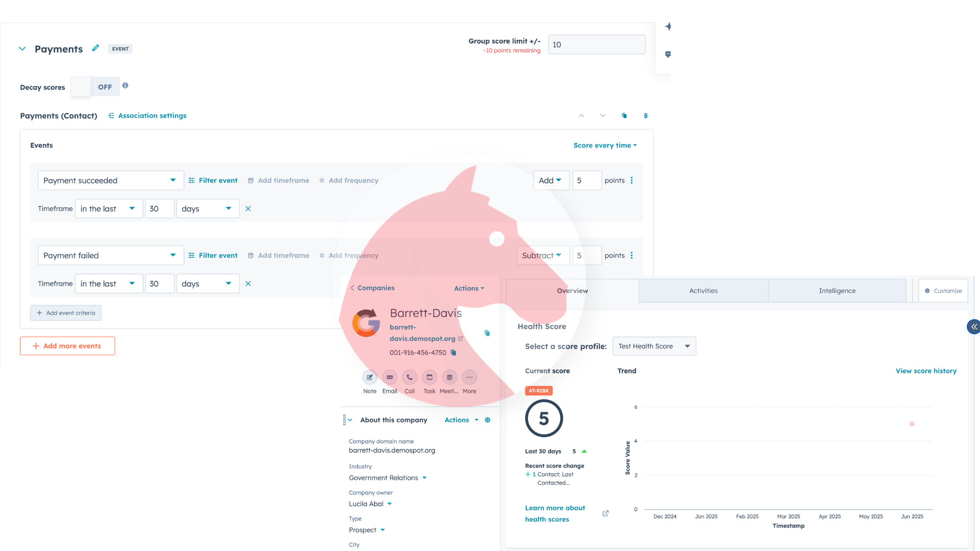Copy the company domain icon

point(487,333)
